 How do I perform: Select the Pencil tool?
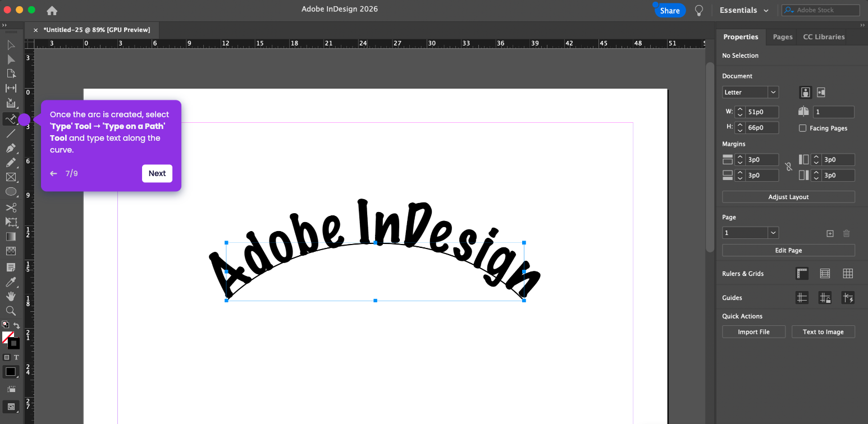pos(11,163)
